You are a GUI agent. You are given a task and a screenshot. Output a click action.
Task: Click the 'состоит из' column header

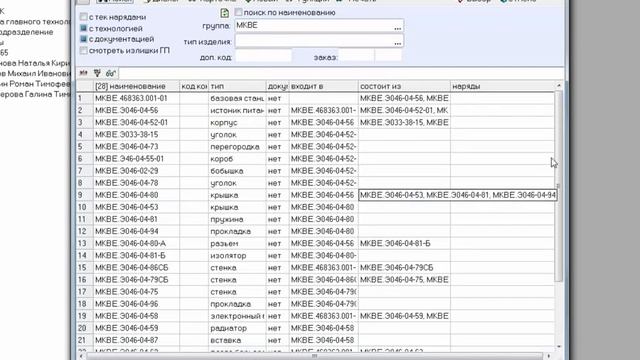pos(404,86)
